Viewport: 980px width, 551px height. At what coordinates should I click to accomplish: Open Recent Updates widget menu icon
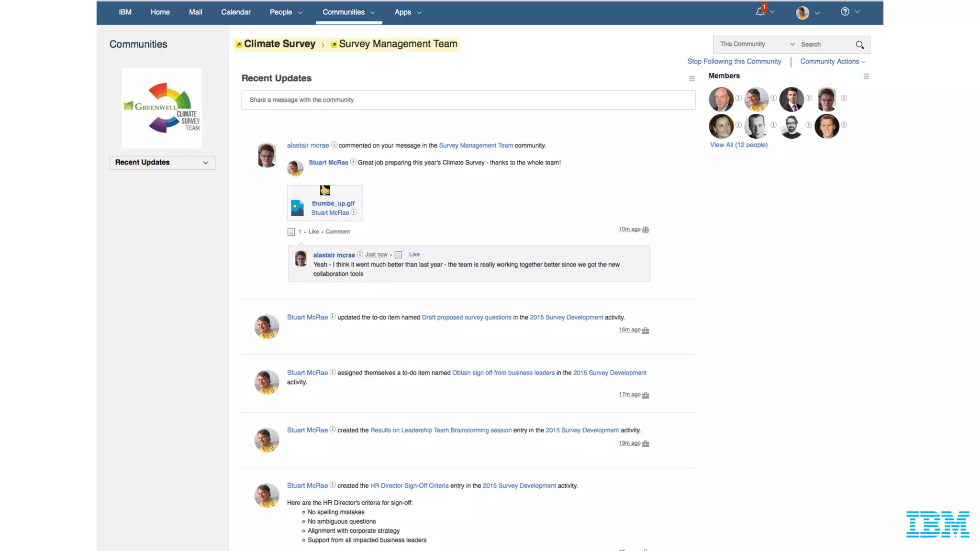[x=691, y=79]
